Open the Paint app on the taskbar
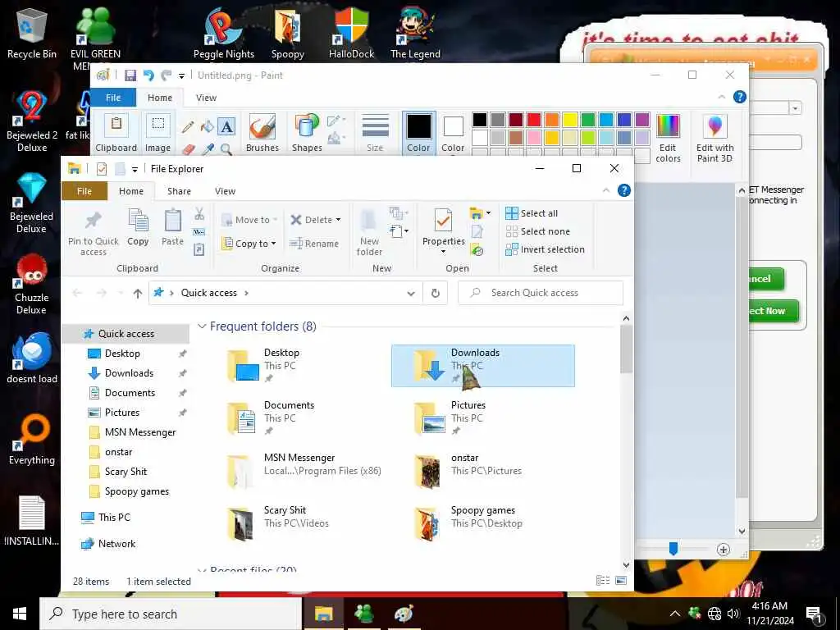The width and height of the screenshot is (840, 630). [404, 614]
